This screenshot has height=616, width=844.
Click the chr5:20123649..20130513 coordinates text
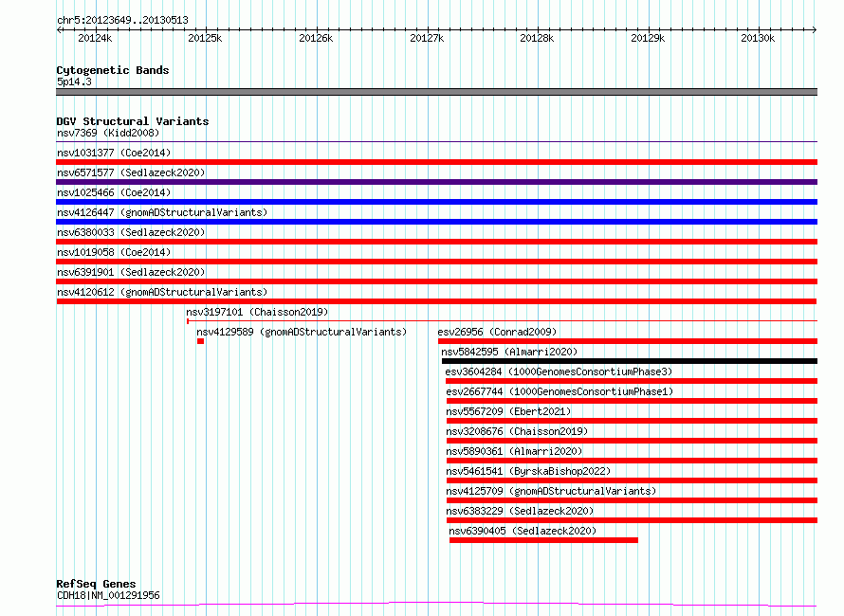pos(122,21)
